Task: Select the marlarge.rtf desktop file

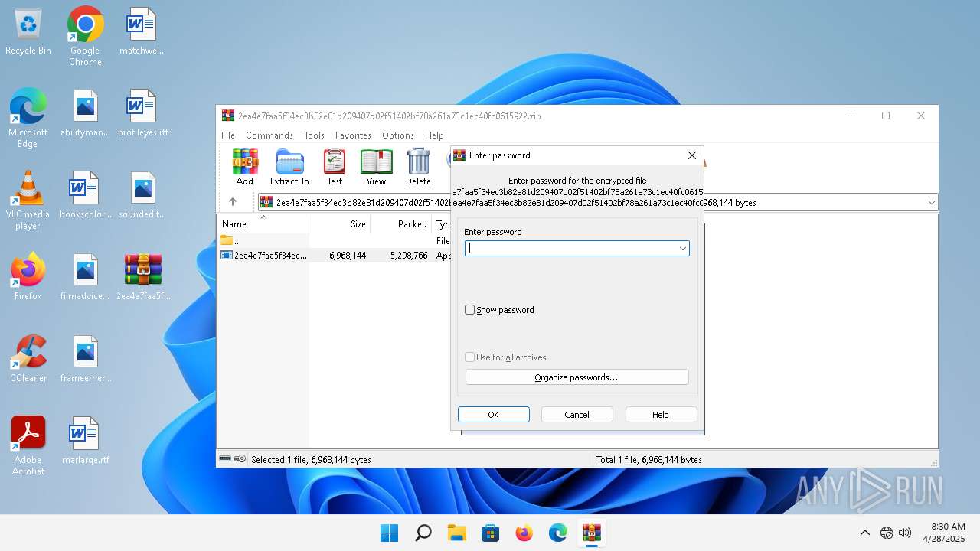Action: (85, 441)
